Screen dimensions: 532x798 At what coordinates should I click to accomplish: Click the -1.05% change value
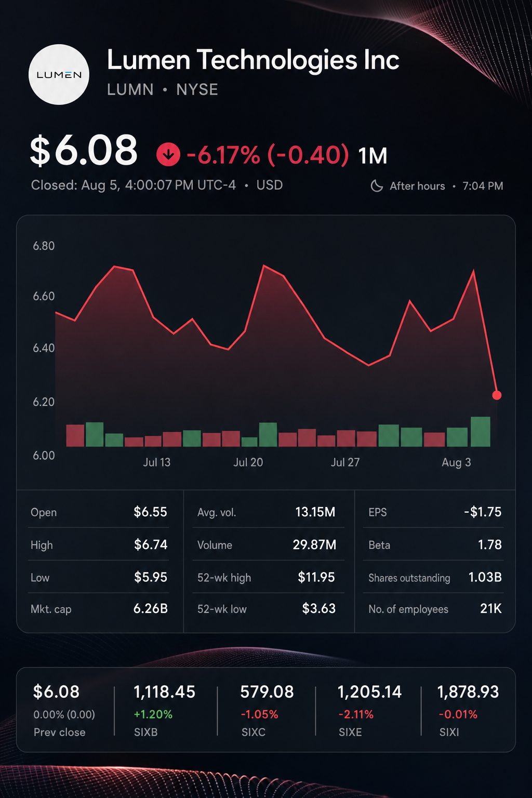(x=259, y=714)
